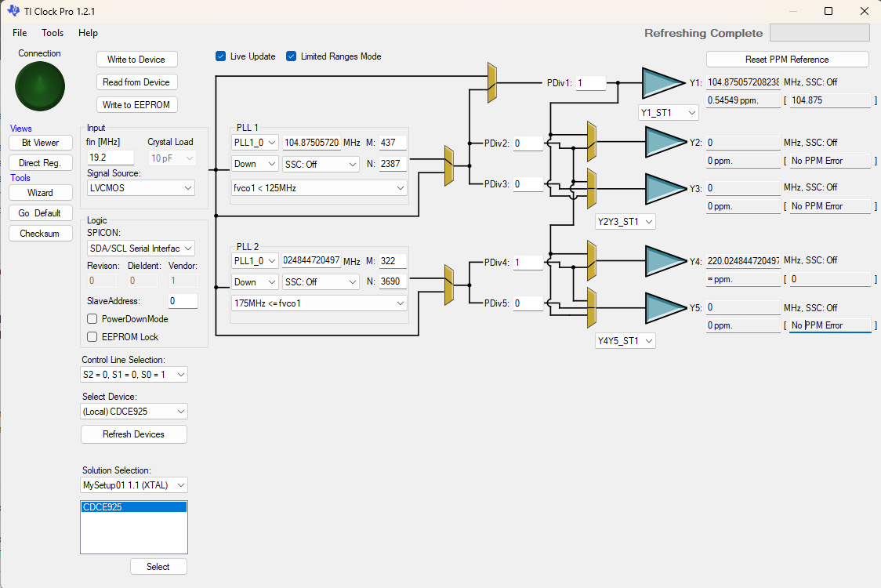Click Write to Device button
The width and height of the screenshot is (881, 588).
point(136,59)
